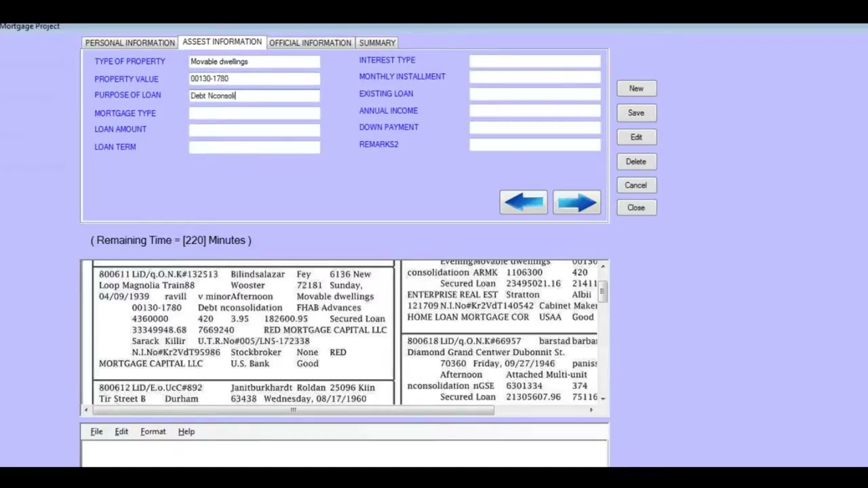Click the Edit button beside the form
Image resolution: width=868 pixels, height=488 pixels.
click(x=636, y=138)
